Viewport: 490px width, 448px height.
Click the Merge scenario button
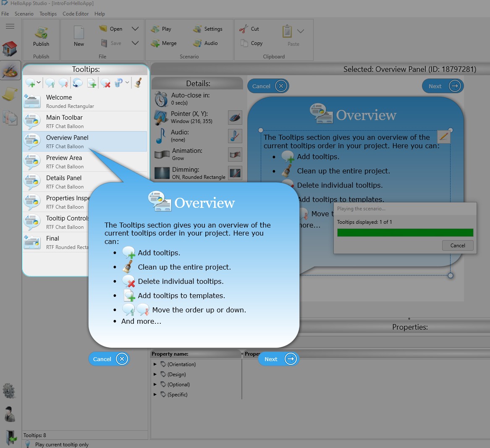[163, 43]
